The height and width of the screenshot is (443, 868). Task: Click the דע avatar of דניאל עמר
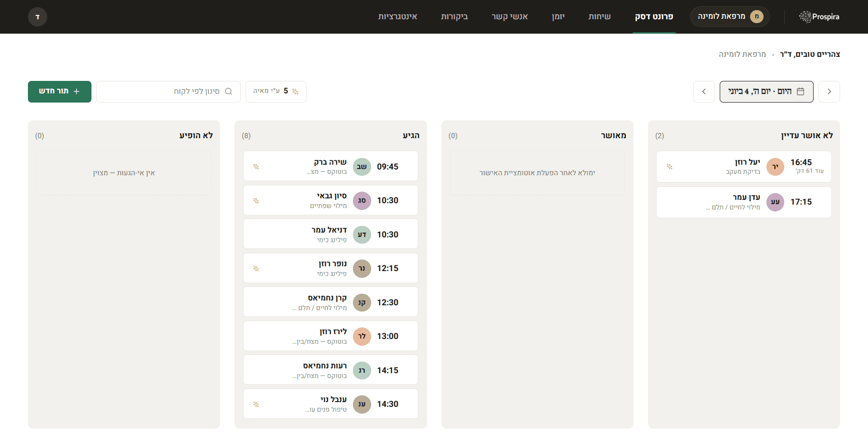[362, 235]
